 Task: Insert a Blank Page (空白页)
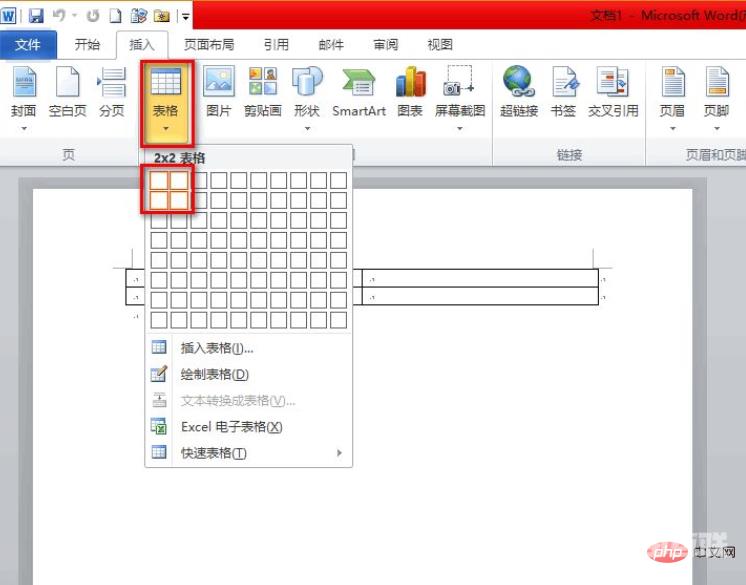coord(68,92)
